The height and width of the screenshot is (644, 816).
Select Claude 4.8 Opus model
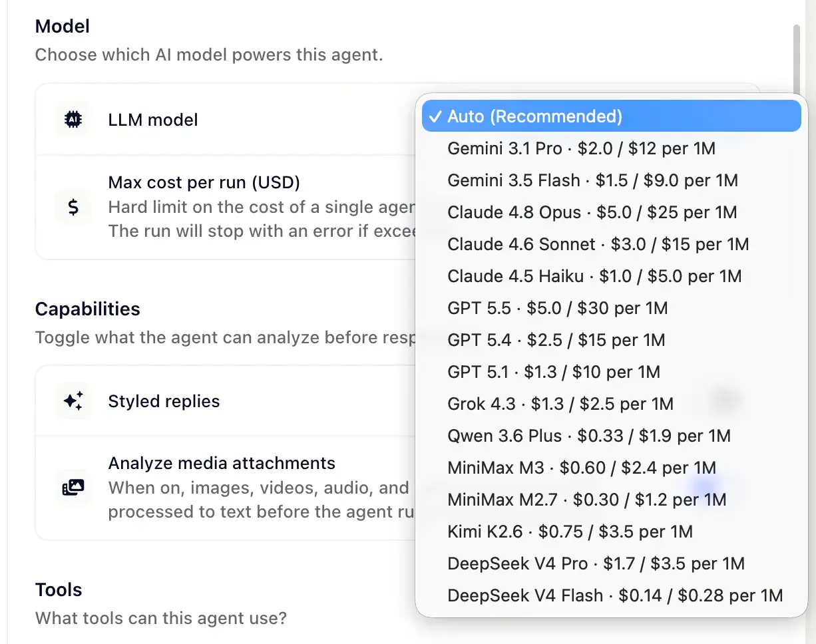tap(611, 212)
